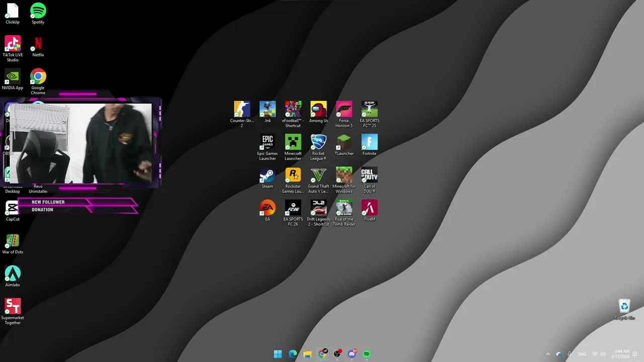Open the ENG language input switcher
The image size is (644, 362).
tap(582, 354)
